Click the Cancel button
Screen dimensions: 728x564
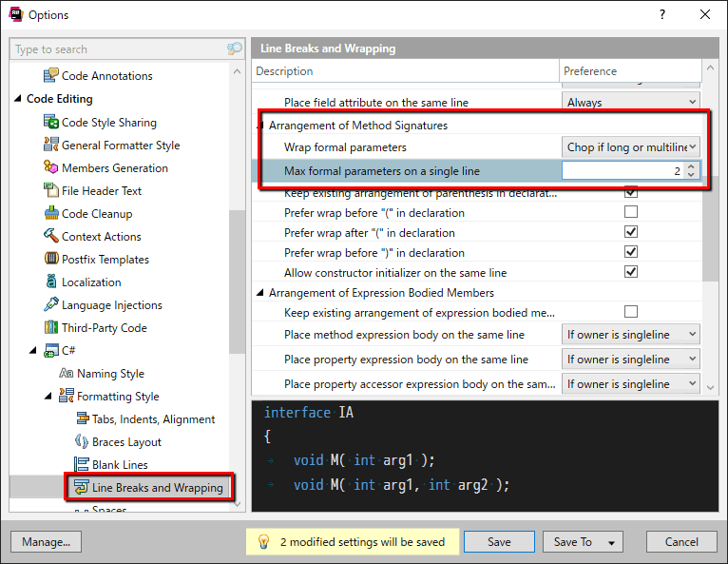pos(681,542)
